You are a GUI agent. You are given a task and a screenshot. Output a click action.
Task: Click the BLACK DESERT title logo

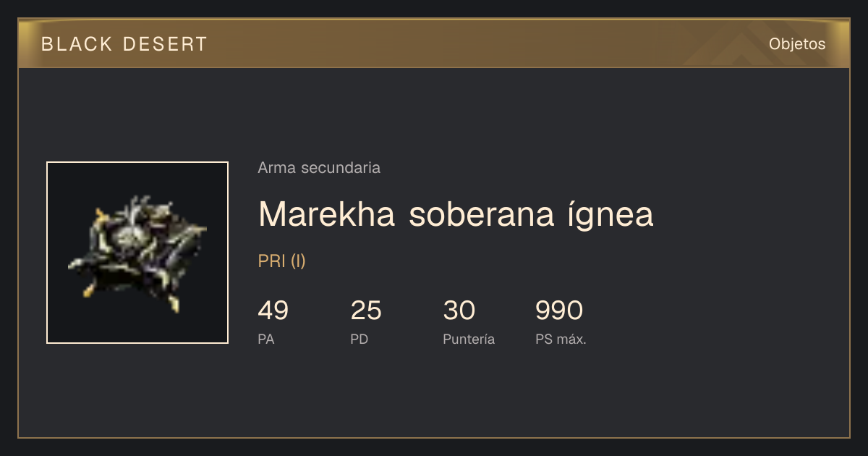click(124, 44)
